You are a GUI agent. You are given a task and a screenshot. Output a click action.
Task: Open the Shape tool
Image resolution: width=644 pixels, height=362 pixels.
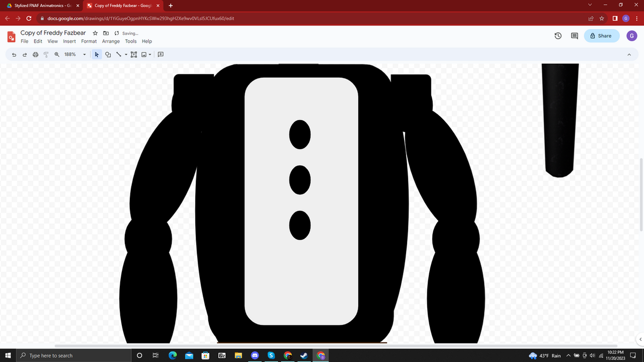[108, 54]
